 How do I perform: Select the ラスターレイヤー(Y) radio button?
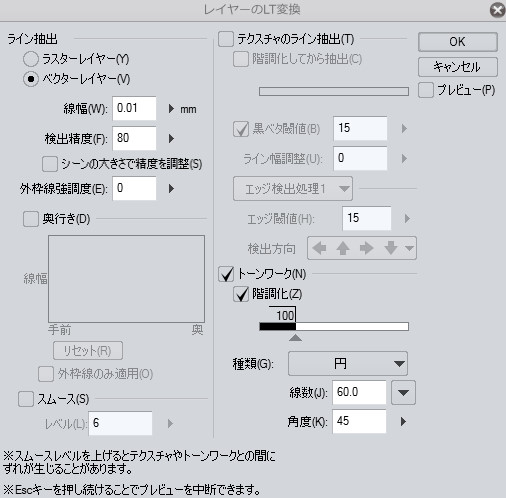coord(31,59)
